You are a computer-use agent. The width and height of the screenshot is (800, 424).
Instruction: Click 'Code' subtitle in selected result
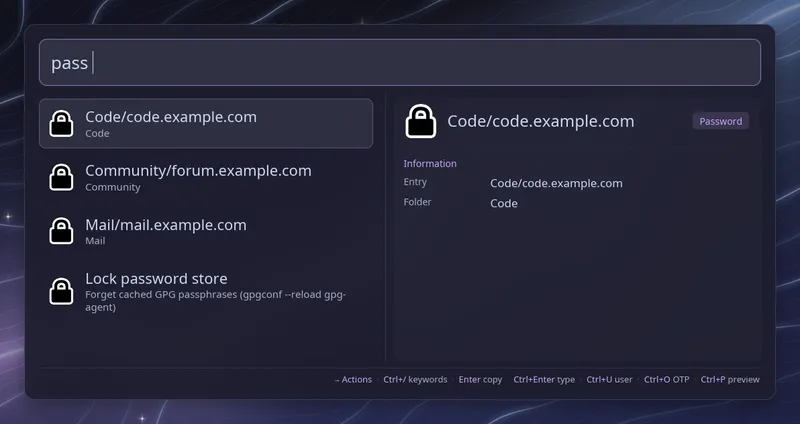[97, 133]
